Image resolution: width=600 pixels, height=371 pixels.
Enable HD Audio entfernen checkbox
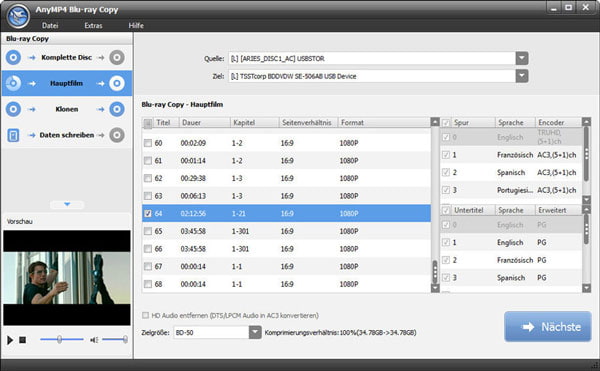145,315
